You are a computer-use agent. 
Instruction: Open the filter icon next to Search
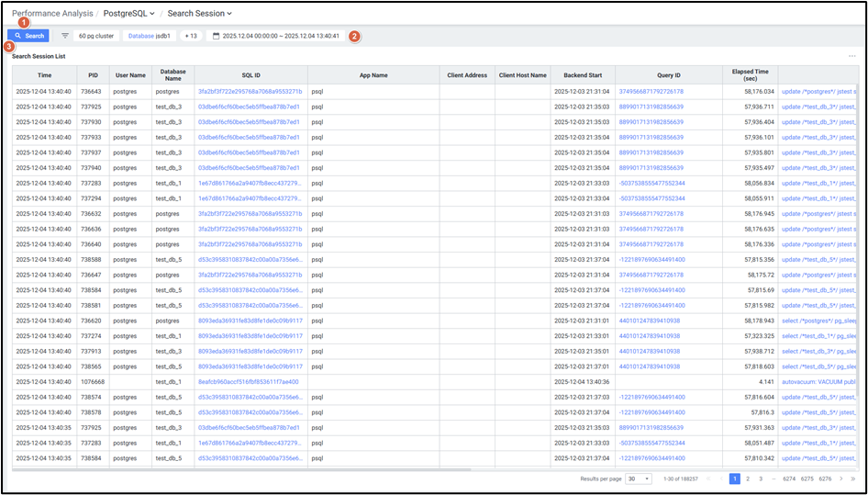65,36
